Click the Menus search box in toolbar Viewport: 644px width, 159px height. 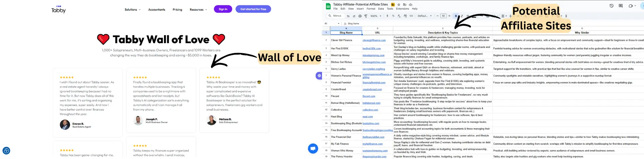click(335, 16)
